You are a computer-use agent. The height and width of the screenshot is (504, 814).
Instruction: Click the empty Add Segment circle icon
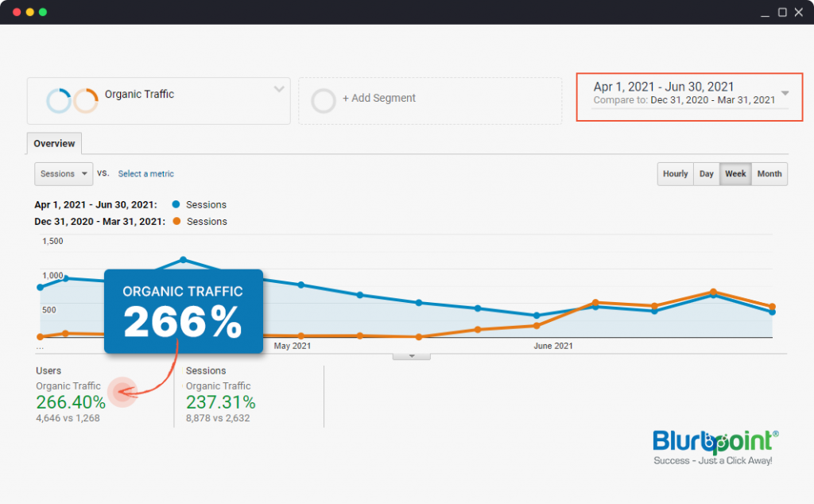[x=324, y=101]
